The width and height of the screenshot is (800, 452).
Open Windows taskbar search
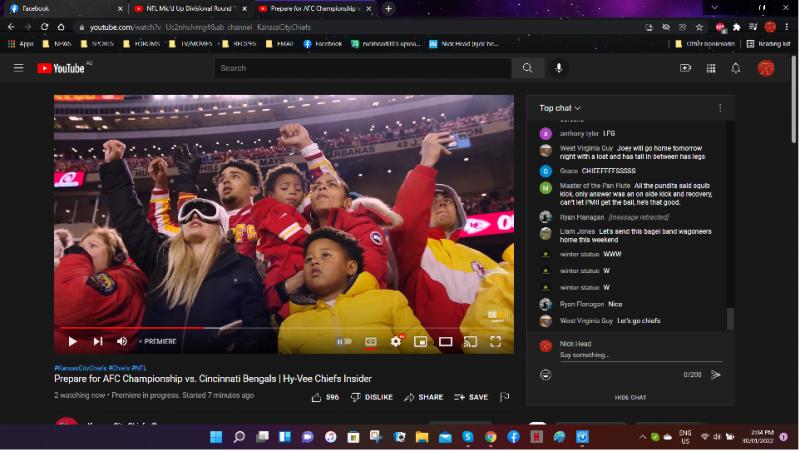[x=239, y=437]
